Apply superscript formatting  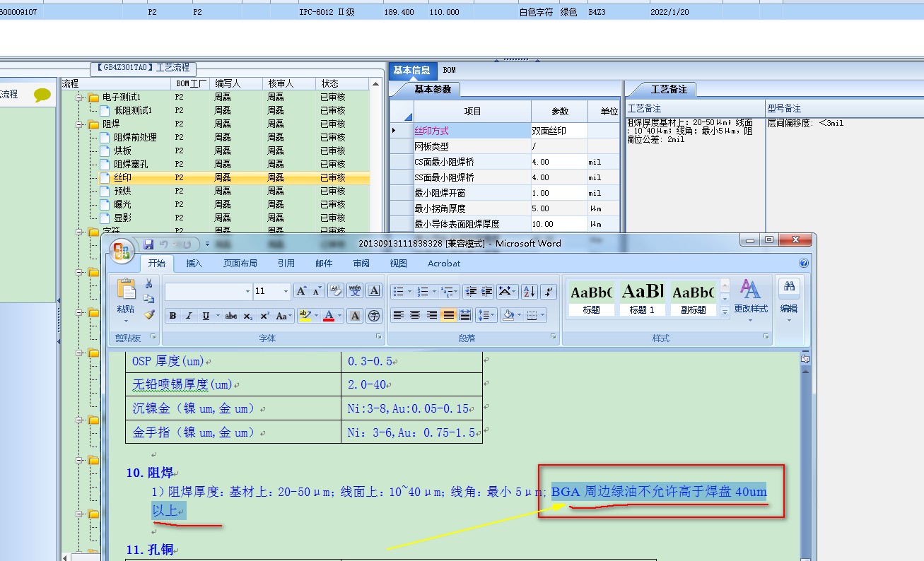tap(264, 316)
